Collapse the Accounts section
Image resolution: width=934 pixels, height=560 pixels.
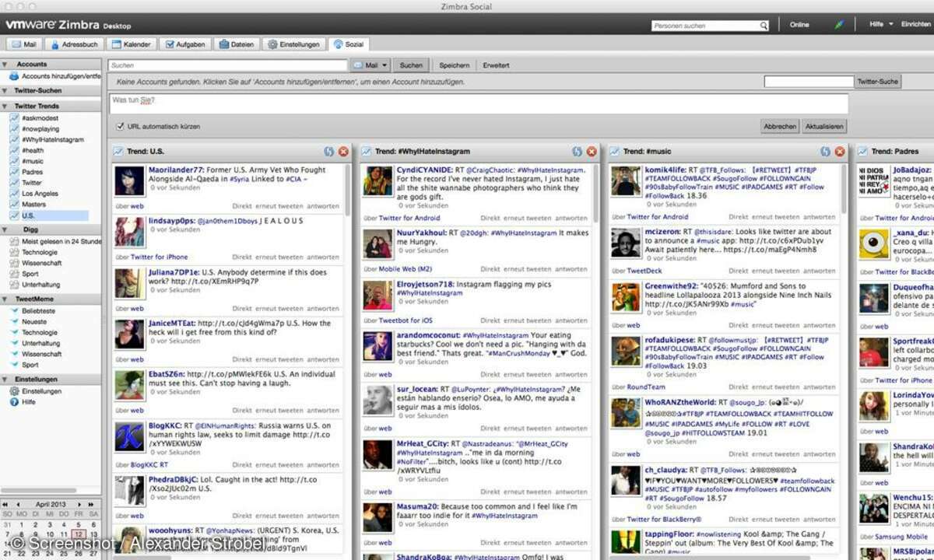pos(5,64)
